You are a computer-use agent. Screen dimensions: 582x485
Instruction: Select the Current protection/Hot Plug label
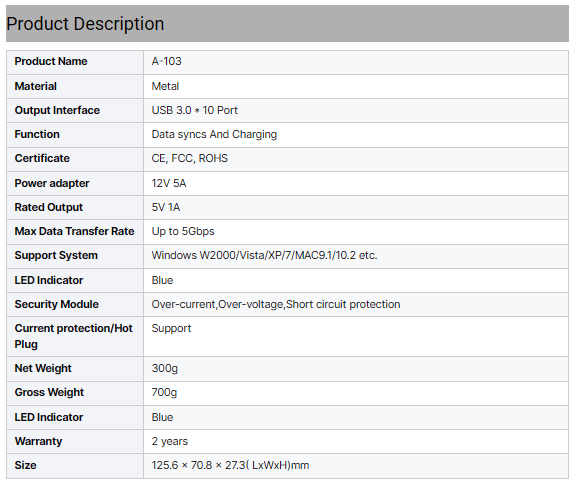pyautogui.click(x=73, y=336)
